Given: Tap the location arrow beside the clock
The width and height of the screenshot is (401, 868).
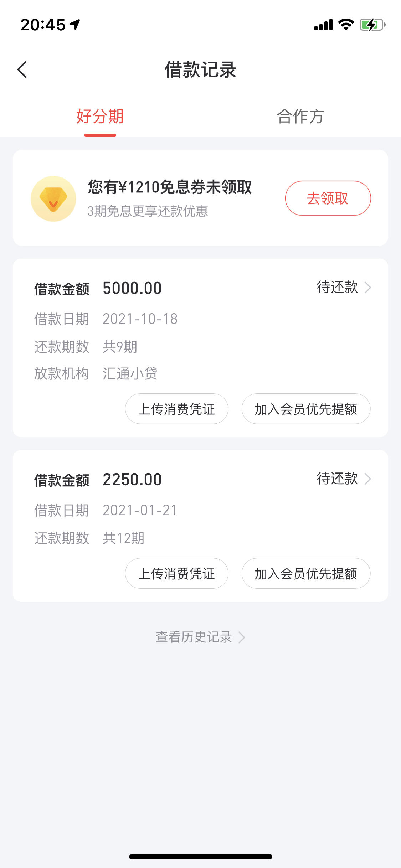Looking at the screenshot, I should point(75,25).
